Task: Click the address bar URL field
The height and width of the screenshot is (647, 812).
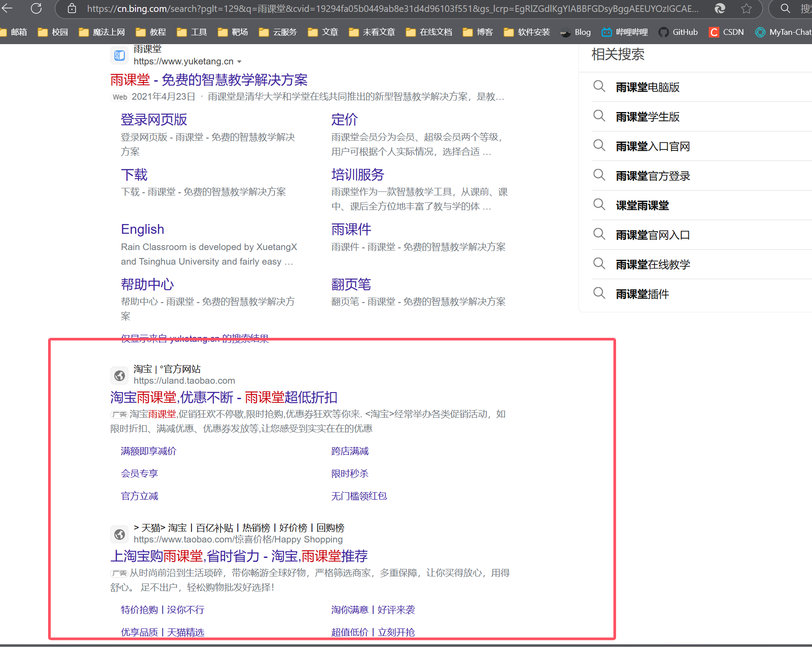Action: tap(392, 8)
